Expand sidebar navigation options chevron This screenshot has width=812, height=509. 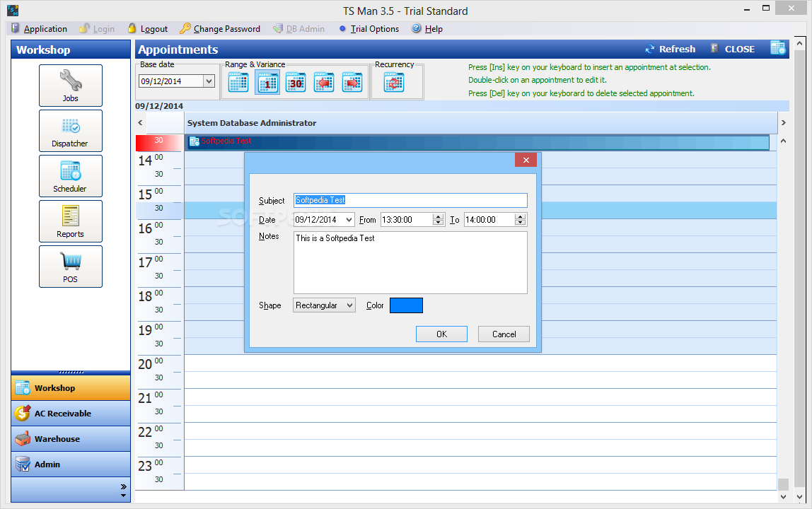tap(123, 486)
